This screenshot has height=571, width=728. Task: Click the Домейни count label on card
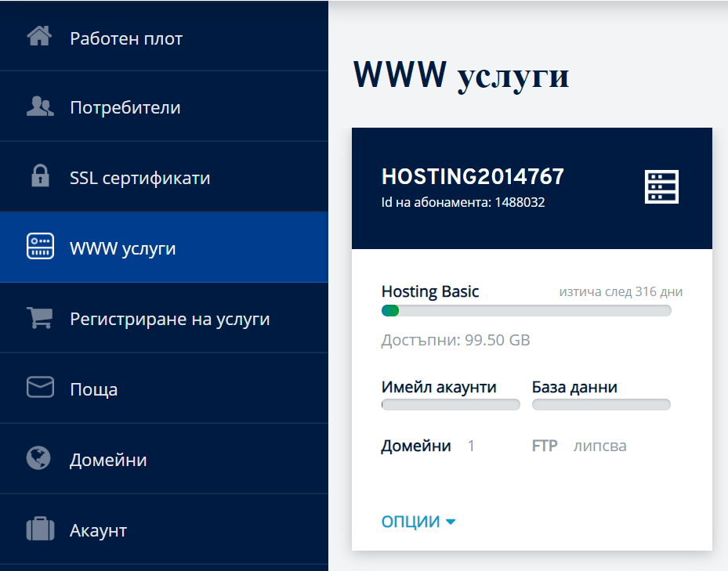click(416, 446)
